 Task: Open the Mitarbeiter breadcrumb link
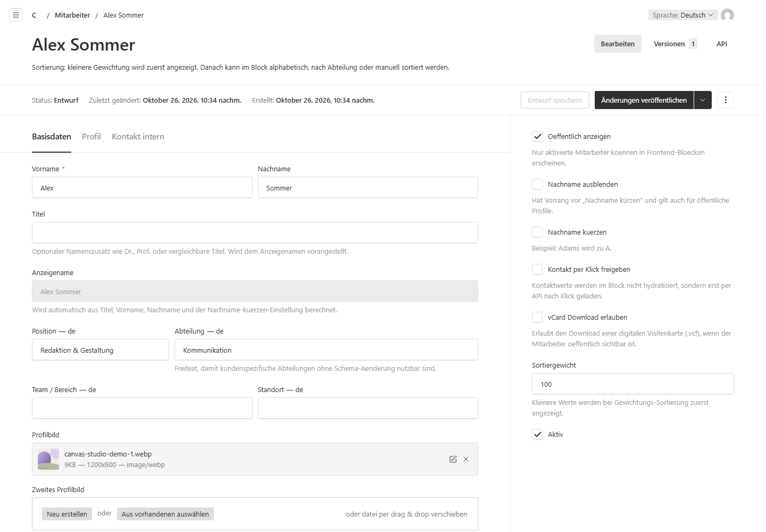coord(72,15)
